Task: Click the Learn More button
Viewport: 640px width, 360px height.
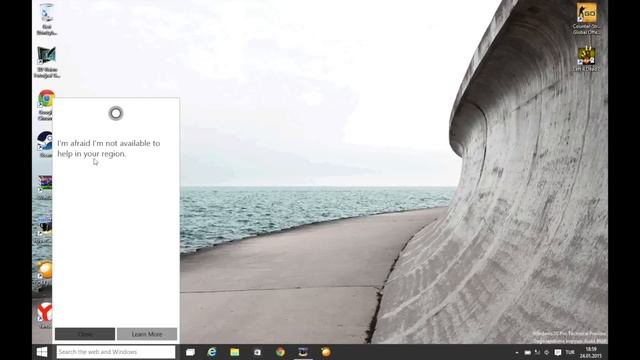Action: click(147, 334)
